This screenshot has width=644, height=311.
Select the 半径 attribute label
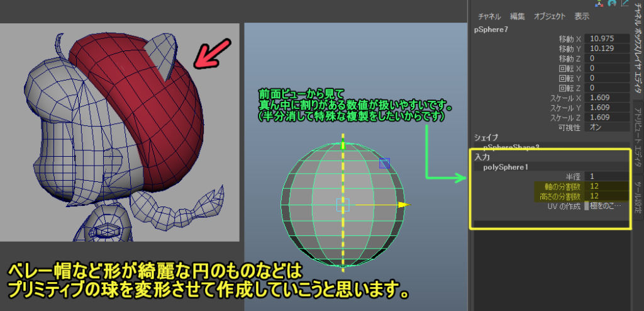click(x=574, y=176)
